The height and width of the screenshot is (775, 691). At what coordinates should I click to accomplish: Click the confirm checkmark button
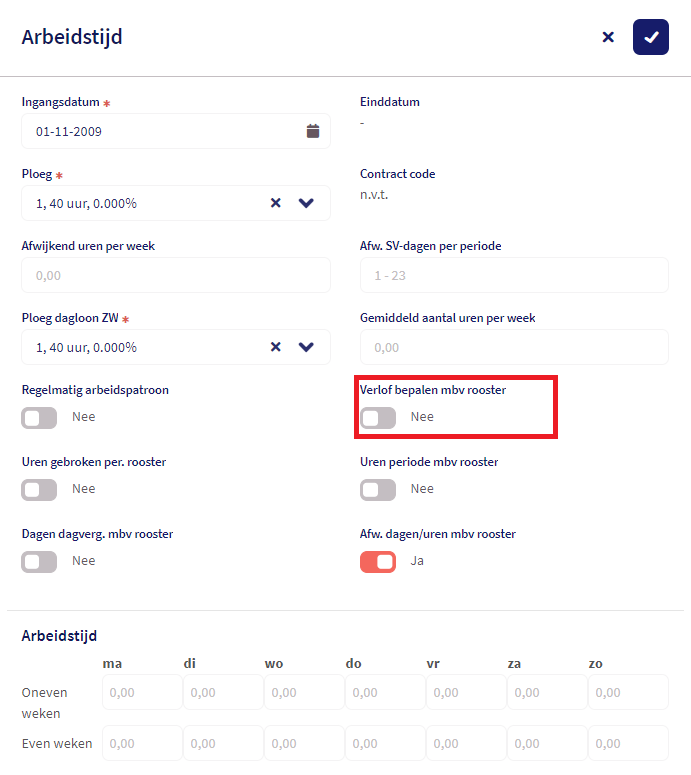[x=651, y=37]
